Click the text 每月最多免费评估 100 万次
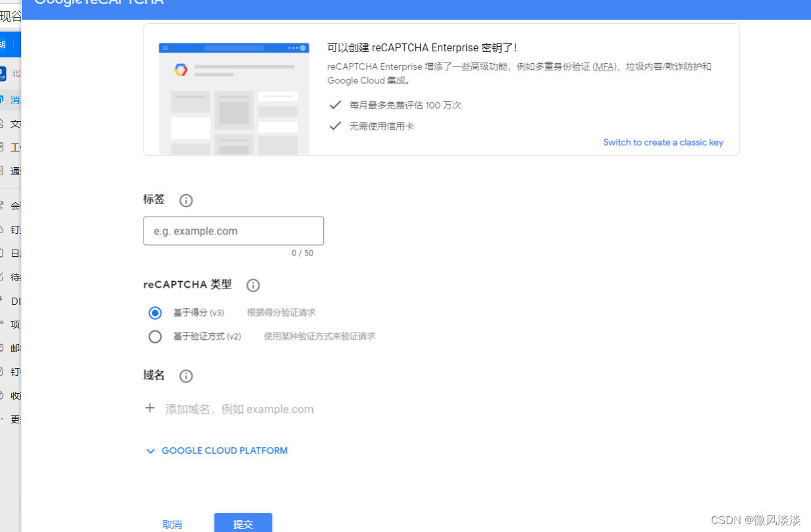 click(405, 105)
